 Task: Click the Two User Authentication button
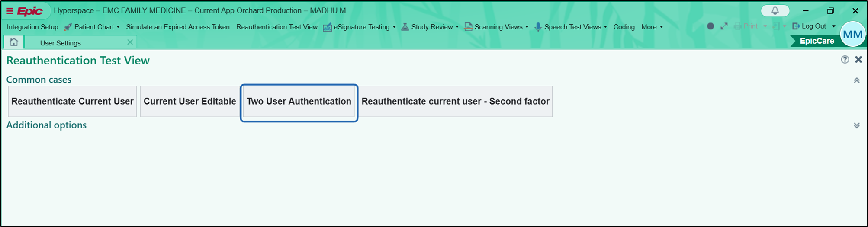pyautogui.click(x=299, y=102)
